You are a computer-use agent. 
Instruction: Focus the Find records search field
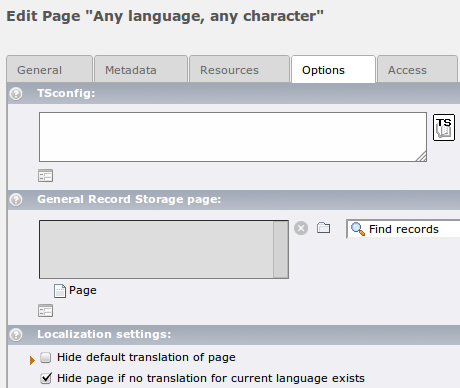click(403, 229)
